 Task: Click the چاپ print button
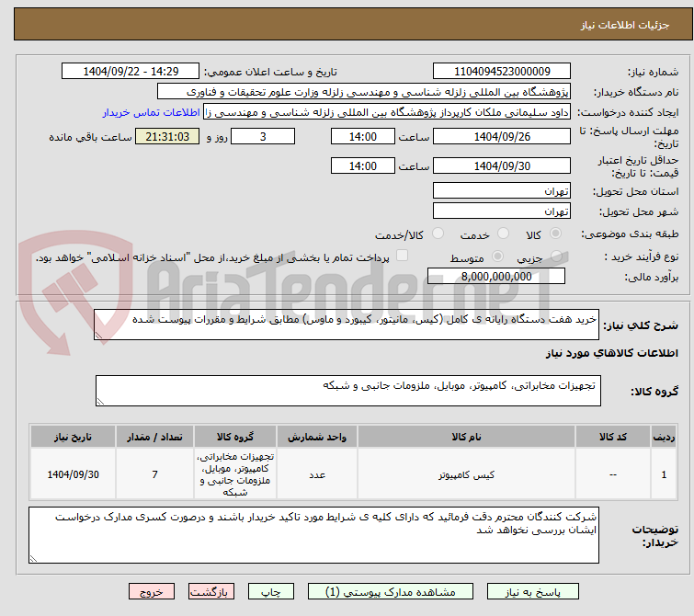[x=271, y=592]
